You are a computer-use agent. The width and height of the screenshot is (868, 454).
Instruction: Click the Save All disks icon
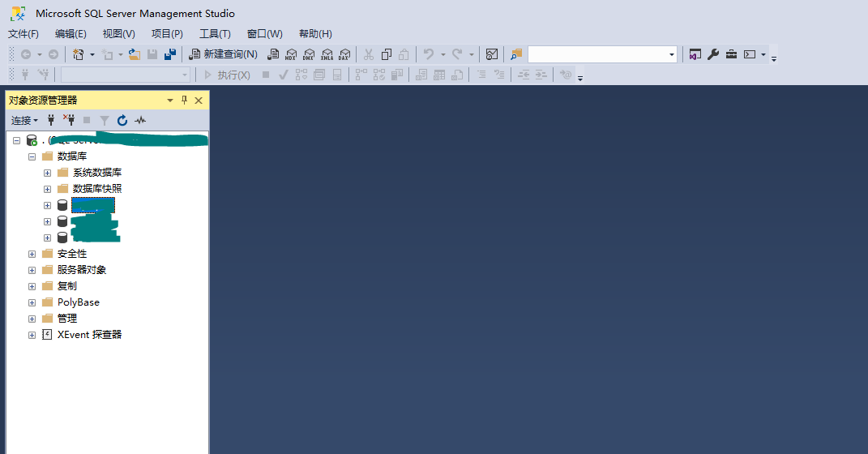[170, 54]
